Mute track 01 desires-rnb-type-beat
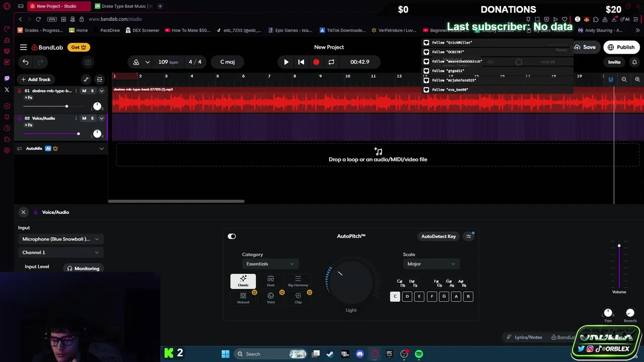 pos(84,91)
